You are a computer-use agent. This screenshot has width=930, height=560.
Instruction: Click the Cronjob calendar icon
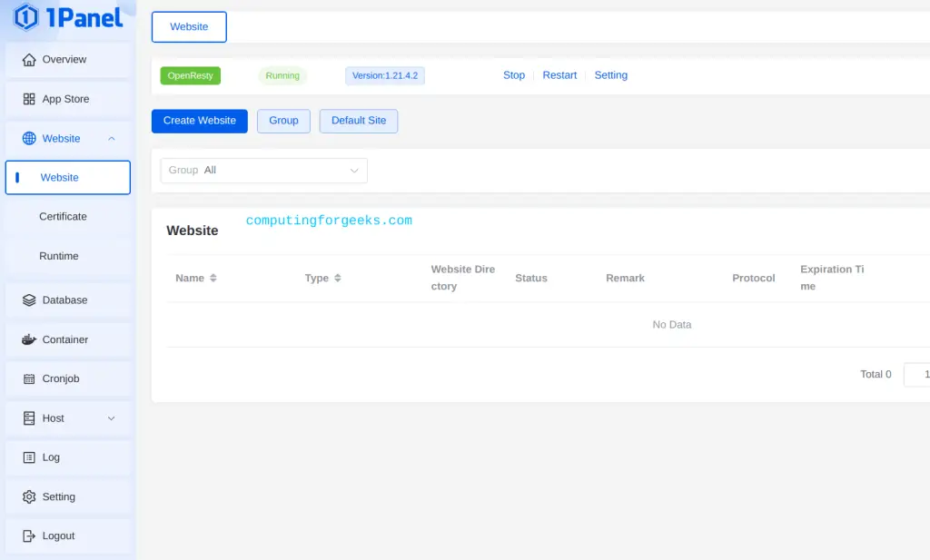point(28,379)
